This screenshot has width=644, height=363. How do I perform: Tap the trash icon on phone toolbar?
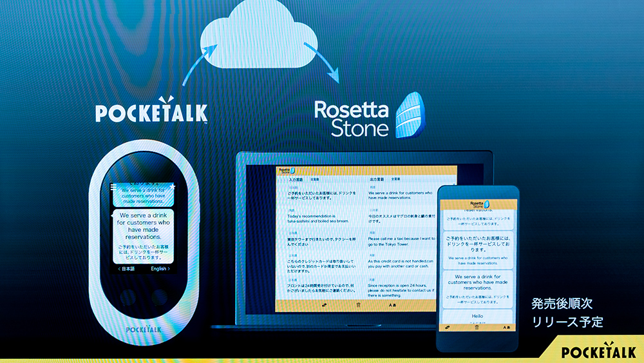(x=477, y=328)
